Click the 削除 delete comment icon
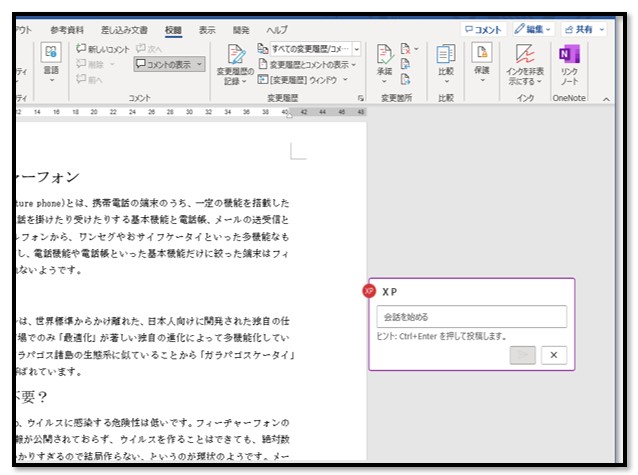 (81, 64)
